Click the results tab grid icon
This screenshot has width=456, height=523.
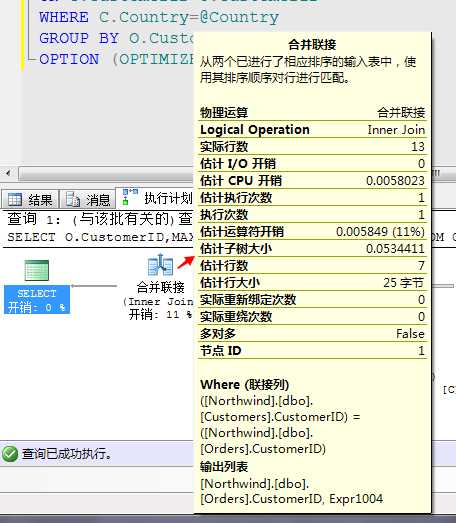click(15, 199)
